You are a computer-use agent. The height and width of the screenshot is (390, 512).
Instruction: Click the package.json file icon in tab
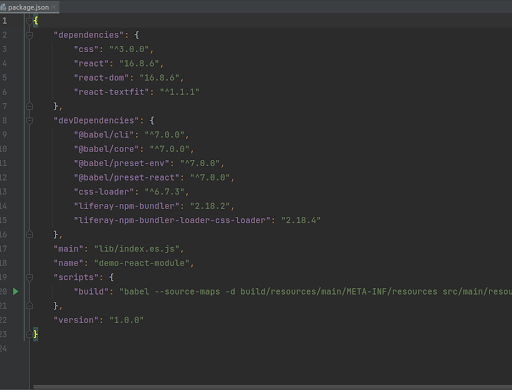[x=3, y=7]
